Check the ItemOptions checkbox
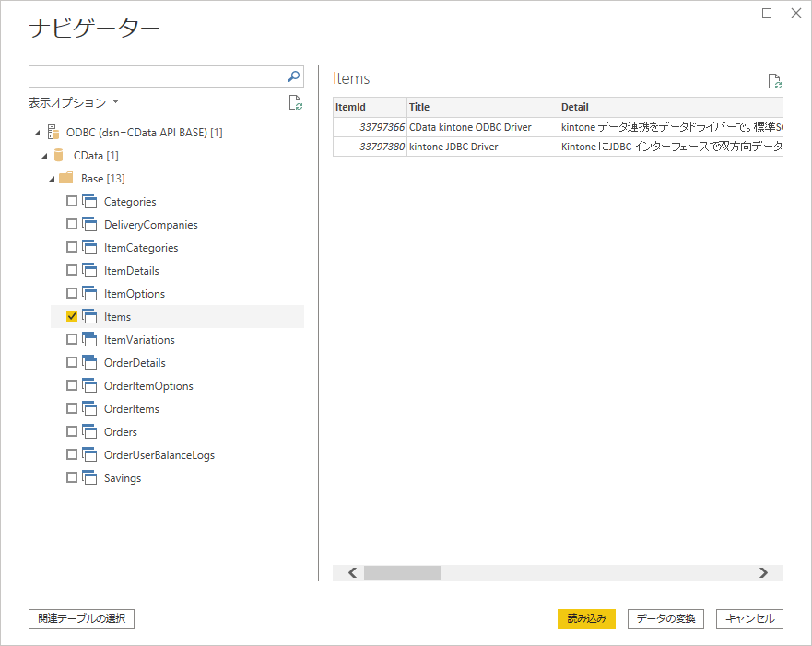This screenshot has height=646, width=812. (72, 293)
